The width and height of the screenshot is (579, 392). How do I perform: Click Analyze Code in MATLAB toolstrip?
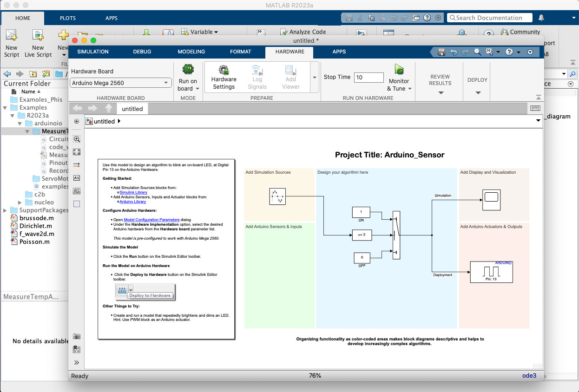click(303, 32)
